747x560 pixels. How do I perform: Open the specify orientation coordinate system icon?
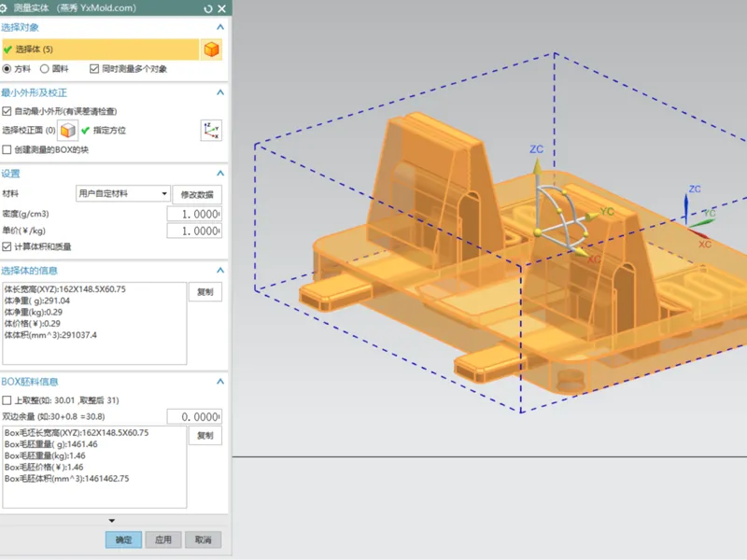(211, 131)
